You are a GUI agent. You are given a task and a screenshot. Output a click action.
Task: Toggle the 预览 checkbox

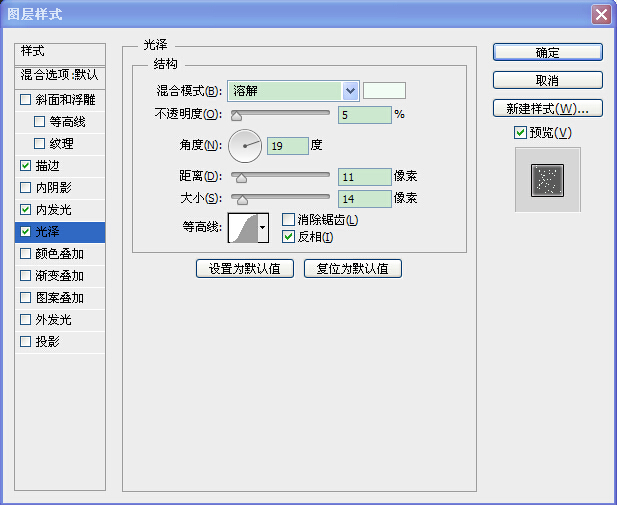(520, 133)
